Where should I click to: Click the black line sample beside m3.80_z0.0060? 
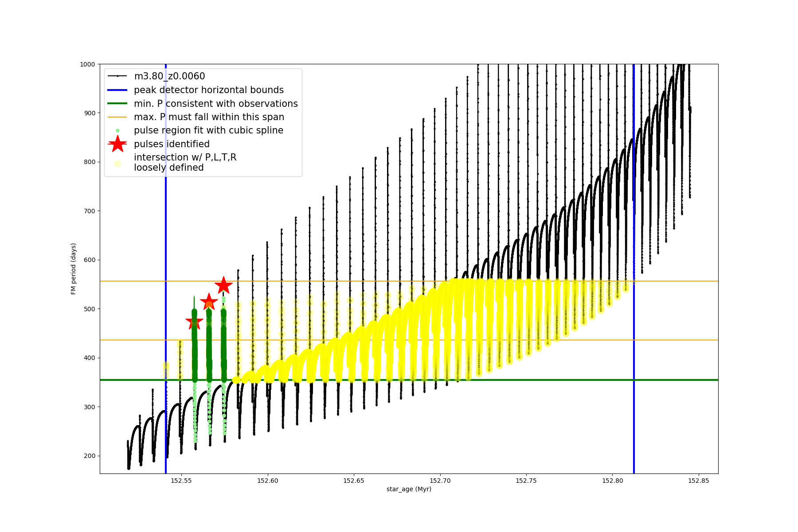pos(117,76)
